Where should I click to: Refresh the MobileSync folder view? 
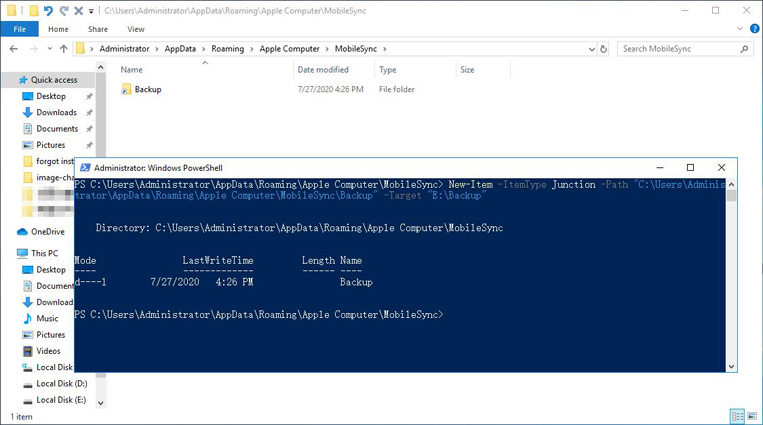pos(603,49)
